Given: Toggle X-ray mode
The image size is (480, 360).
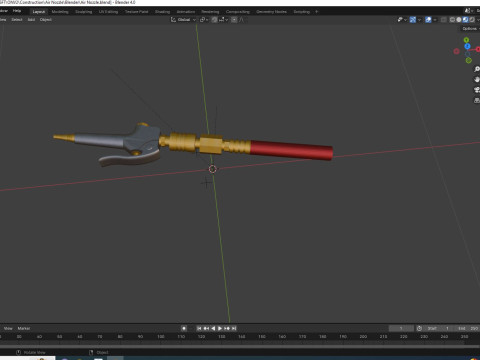Looking at the screenshot, I should coord(444,20).
